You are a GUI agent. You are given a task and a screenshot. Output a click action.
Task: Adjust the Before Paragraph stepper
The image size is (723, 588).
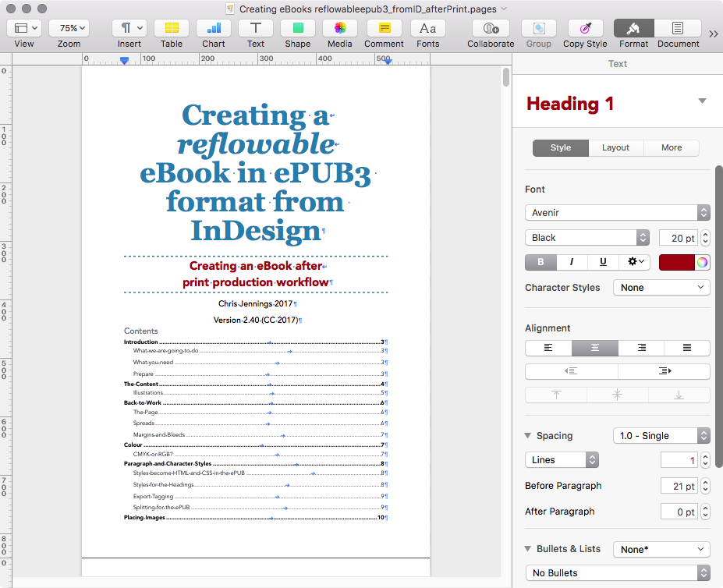click(705, 486)
